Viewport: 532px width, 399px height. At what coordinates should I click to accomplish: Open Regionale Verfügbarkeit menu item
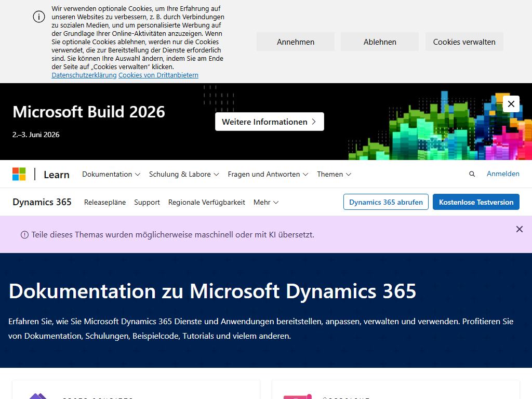click(x=207, y=202)
